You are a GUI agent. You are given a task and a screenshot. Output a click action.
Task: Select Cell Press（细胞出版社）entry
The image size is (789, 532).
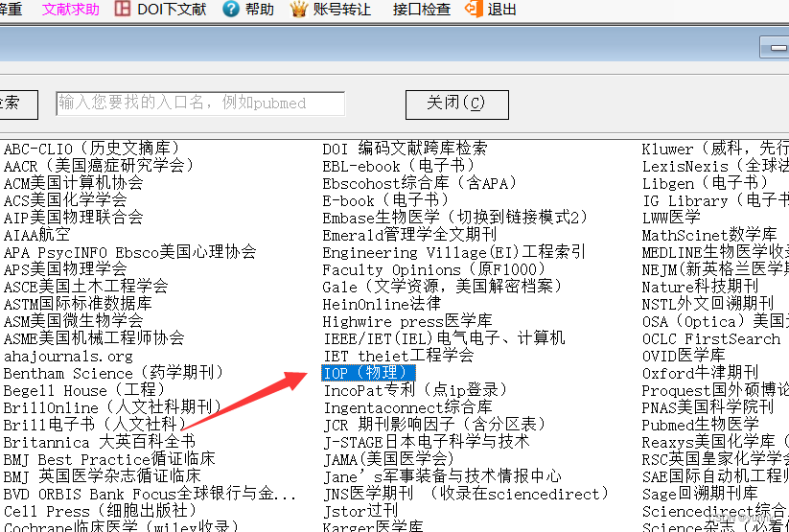[x=100, y=511]
